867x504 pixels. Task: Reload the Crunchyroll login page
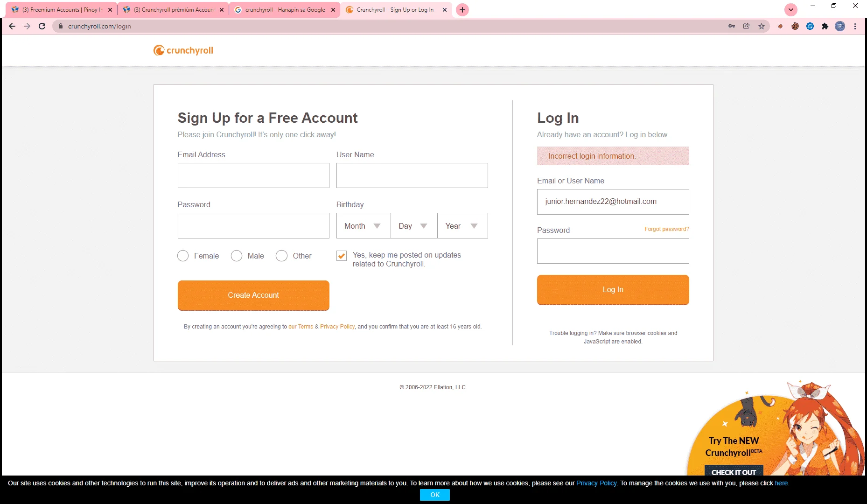click(42, 26)
